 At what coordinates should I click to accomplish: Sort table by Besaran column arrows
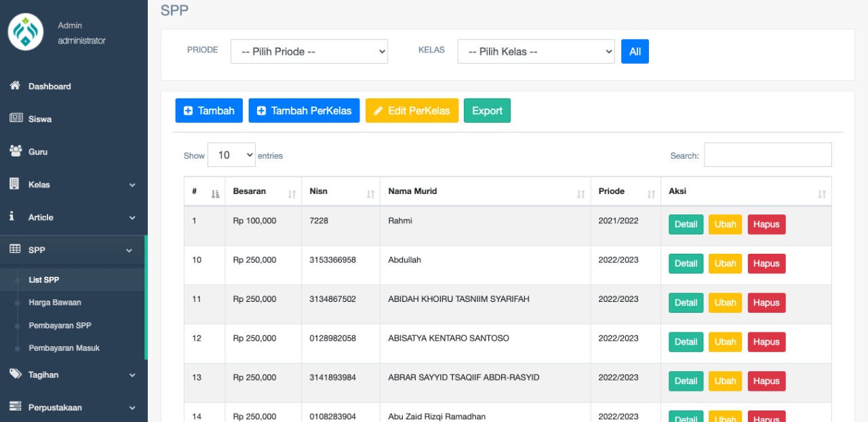click(x=292, y=194)
